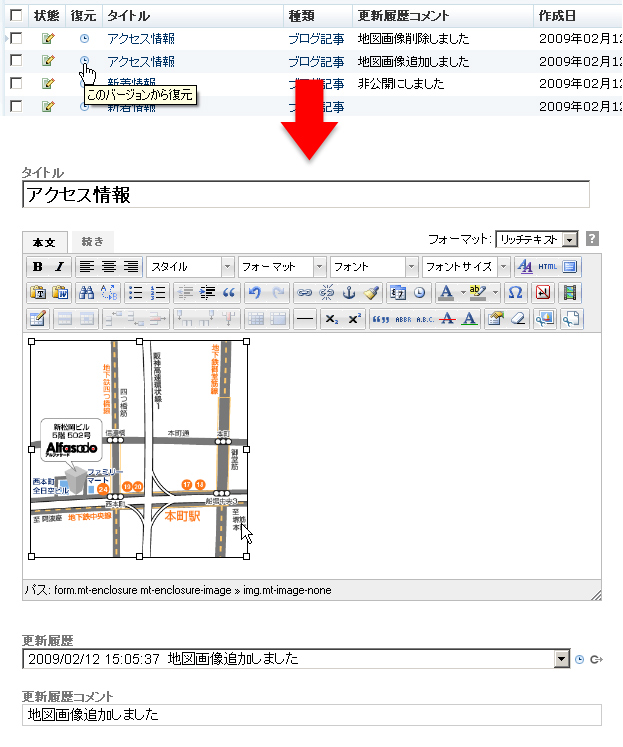Insert a numbered list
Viewport: 623px width, 747px height.
(x=158, y=293)
